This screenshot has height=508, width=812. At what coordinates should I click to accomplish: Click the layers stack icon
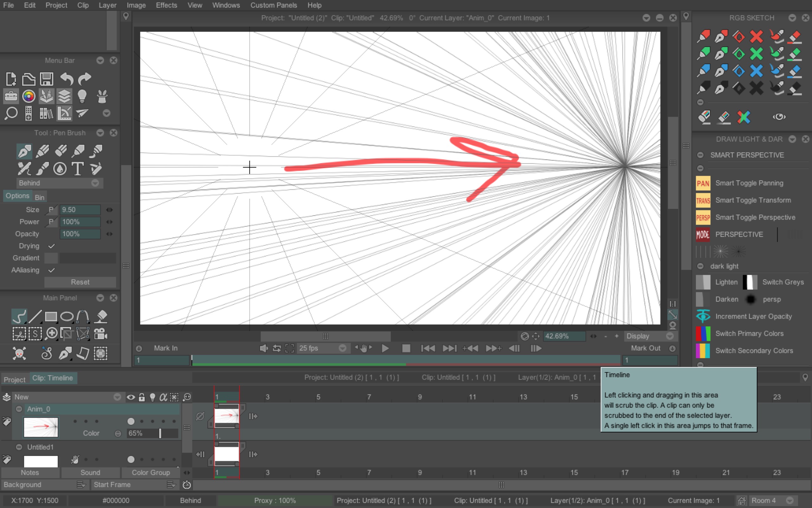point(64,97)
